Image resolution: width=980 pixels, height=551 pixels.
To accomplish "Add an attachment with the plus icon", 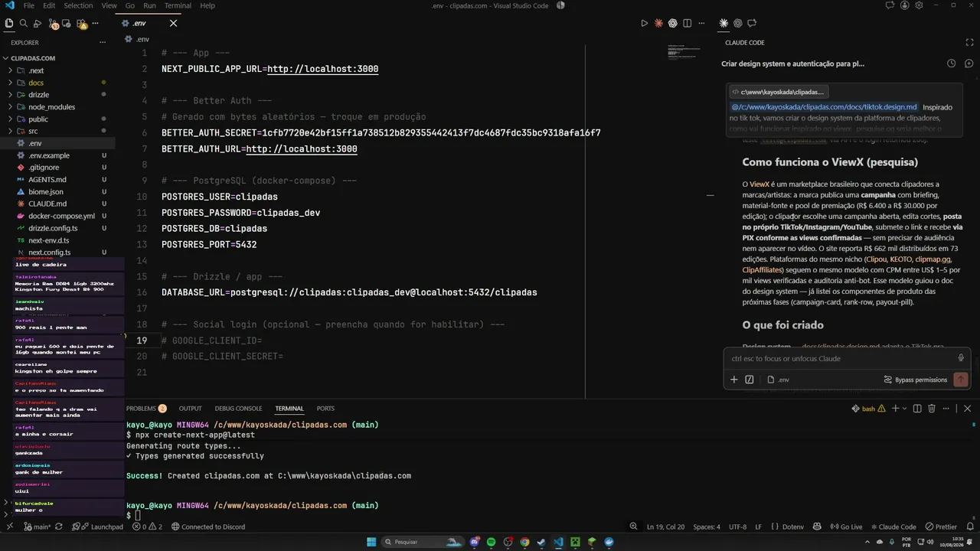I will click(x=733, y=380).
